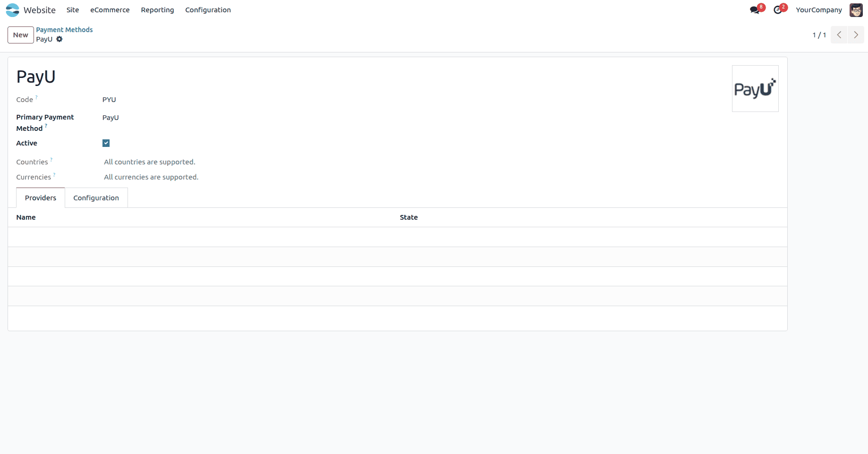Open the messages conversations panel
The width and height of the screenshot is (868, 454).
(755, 10)
